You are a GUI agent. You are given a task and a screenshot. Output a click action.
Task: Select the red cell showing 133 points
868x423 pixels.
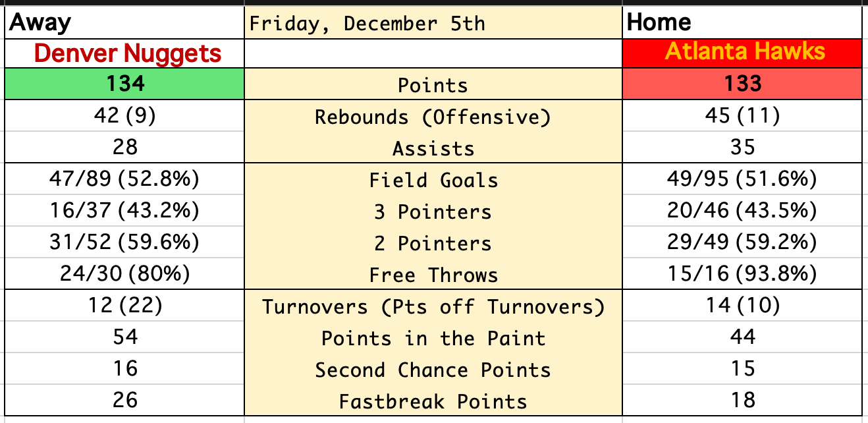(x=742, y=84)
